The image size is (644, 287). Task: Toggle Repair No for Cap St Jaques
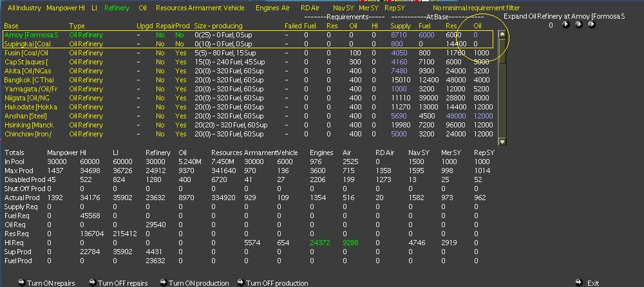[160, 62]
